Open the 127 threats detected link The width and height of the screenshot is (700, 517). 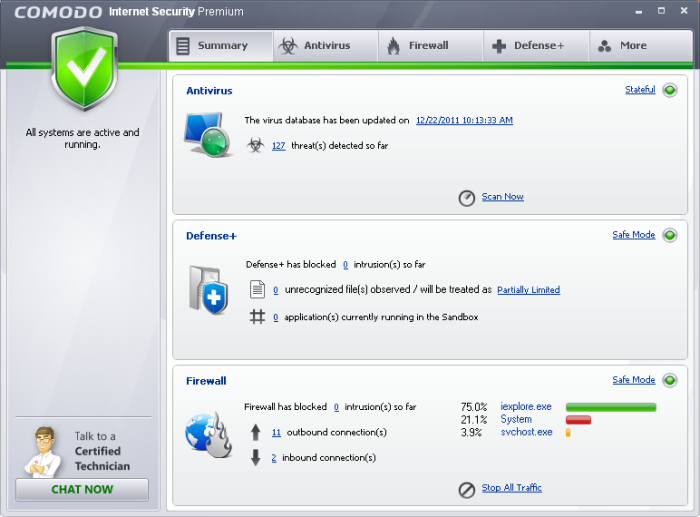[279, 146]
